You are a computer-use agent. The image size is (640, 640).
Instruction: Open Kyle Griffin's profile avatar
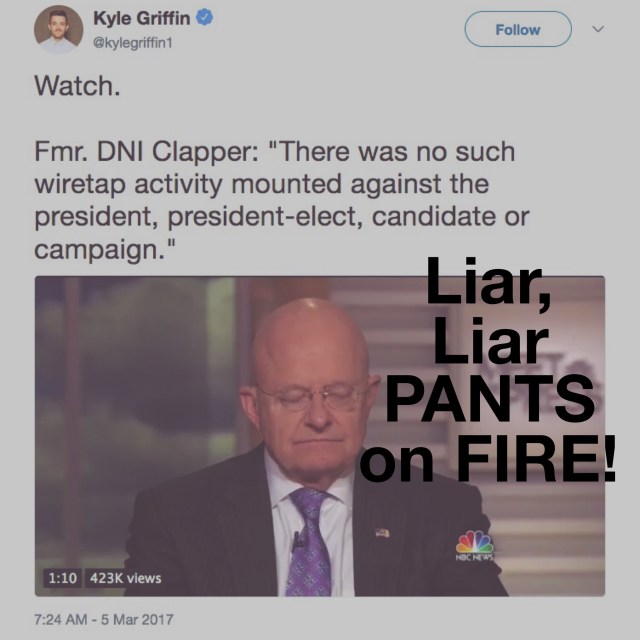click(58, 29)
